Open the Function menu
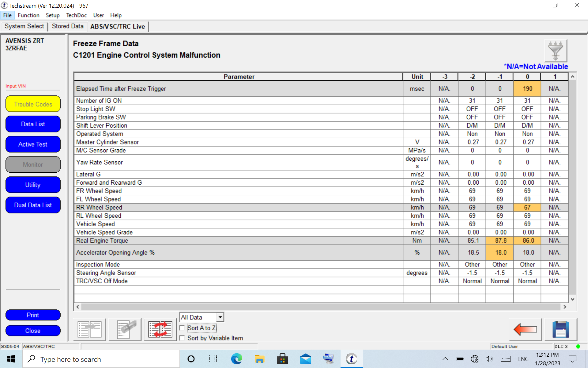The height and width of the screenshot is (368, 588). pos(28,15)
